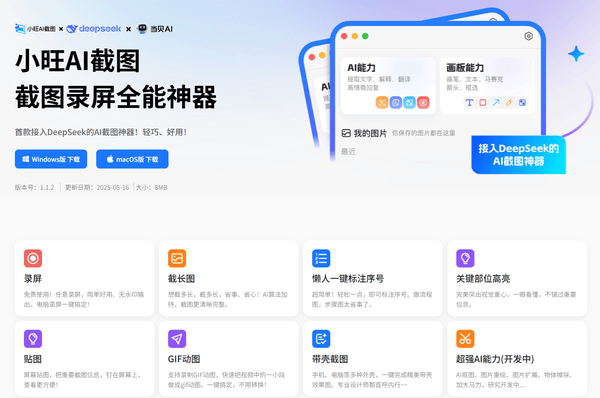Image resolution: width=600 pixels, height=398 pixels.
Task: Click the orange AI extract-text icon in mockup
Action: [382, 103]
